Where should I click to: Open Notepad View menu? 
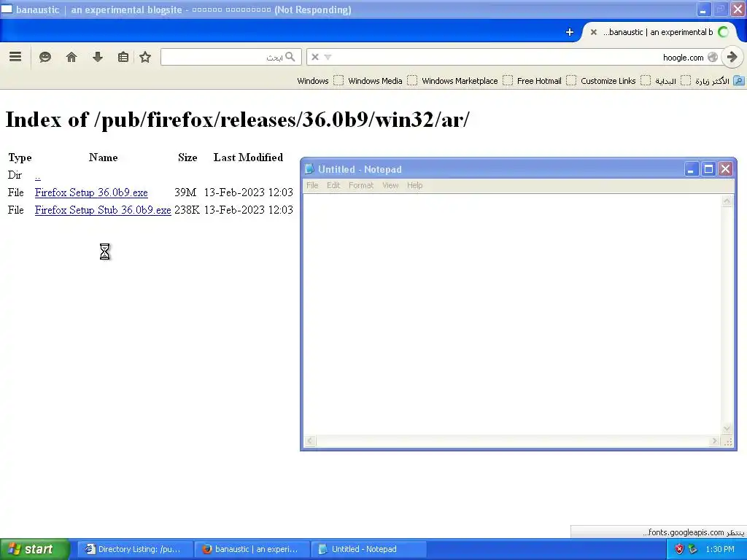(x=390, y=185)
